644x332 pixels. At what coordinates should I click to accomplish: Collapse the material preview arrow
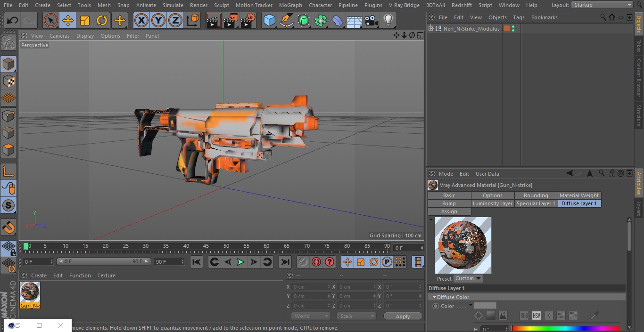click(431, 220)
